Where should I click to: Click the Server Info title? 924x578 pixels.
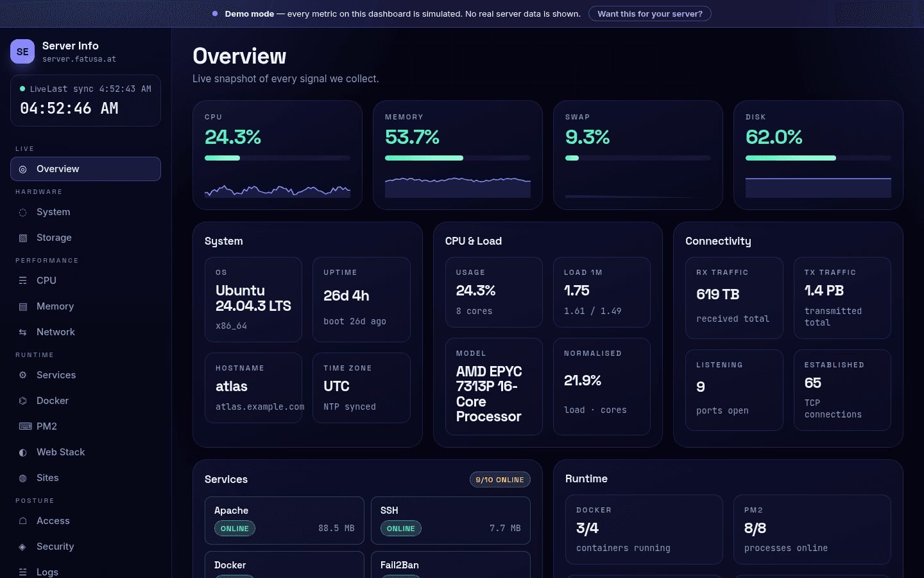pos(71,46)
